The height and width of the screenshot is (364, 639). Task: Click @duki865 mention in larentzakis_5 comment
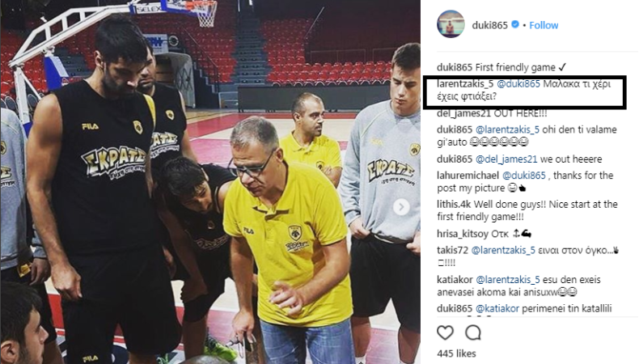tap(518, 84)
